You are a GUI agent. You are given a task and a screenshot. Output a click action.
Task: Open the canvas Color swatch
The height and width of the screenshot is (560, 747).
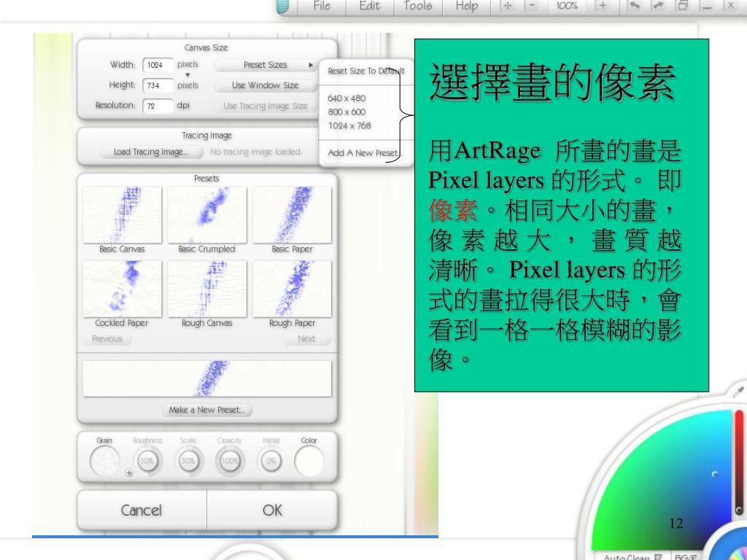click(309, 461)
